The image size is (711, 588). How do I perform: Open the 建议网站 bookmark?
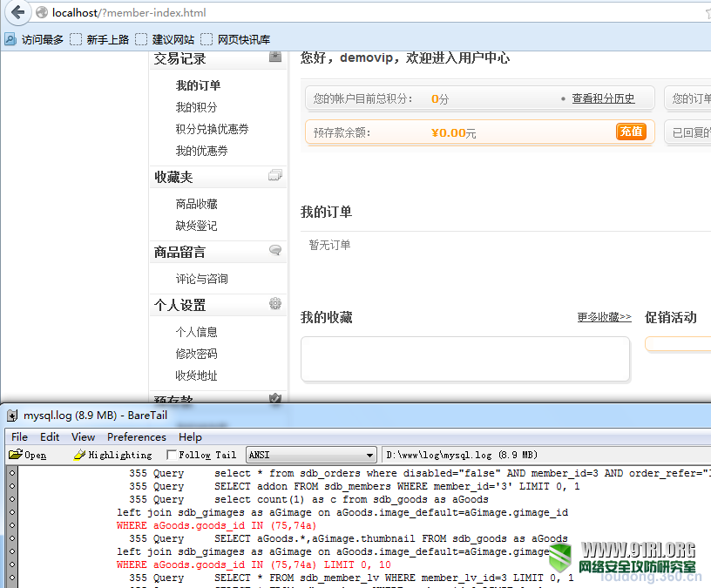165,40
